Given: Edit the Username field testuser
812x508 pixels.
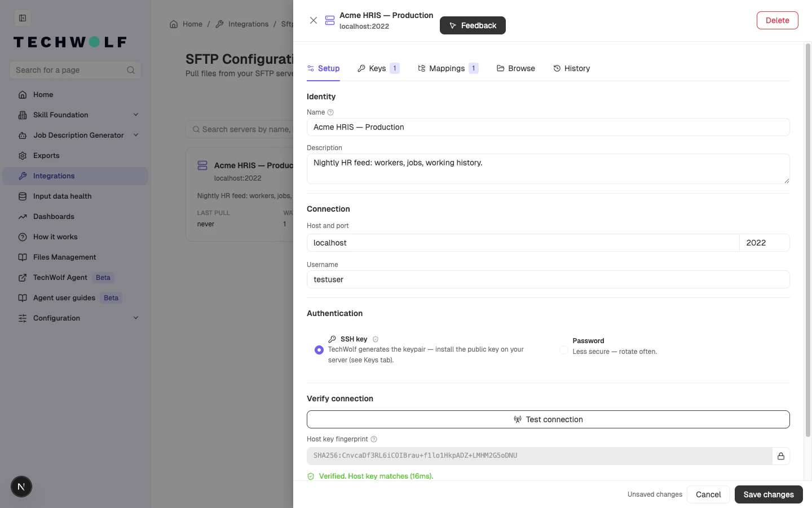Looking at the screenshot, I should pyautogui.click(x=548, y=279).
